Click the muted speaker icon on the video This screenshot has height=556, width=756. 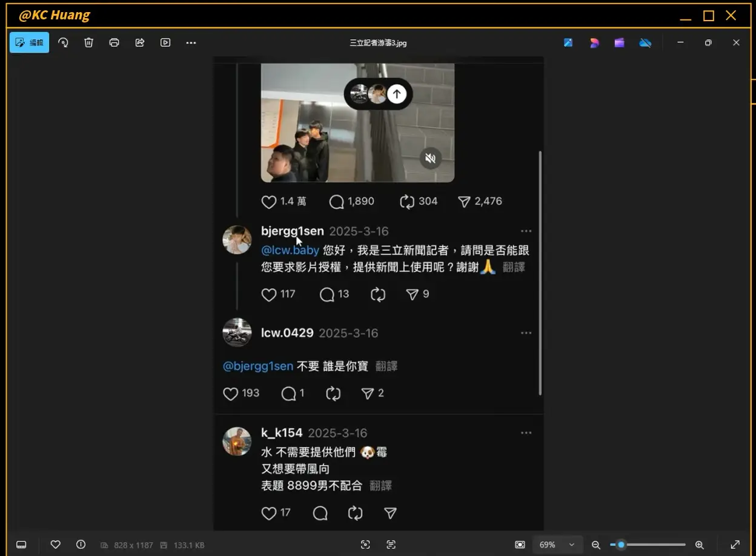pyautogui.click(x=430, y=159)
